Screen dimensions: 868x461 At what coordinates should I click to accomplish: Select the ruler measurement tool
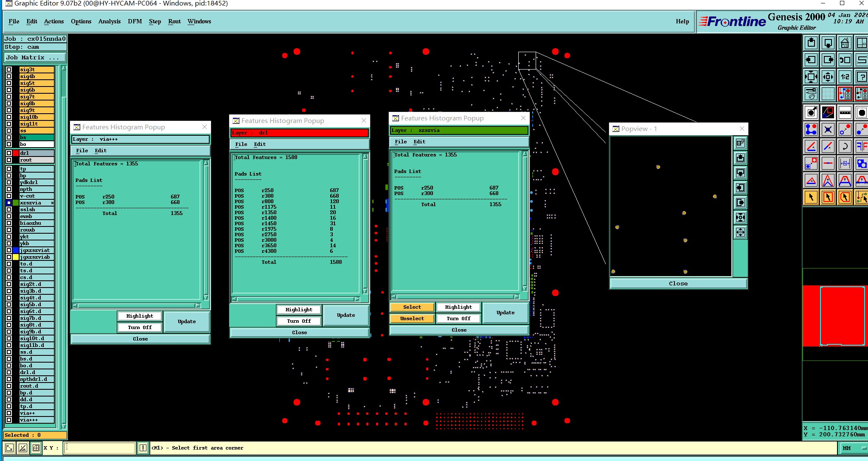click(x=845, y=112)
